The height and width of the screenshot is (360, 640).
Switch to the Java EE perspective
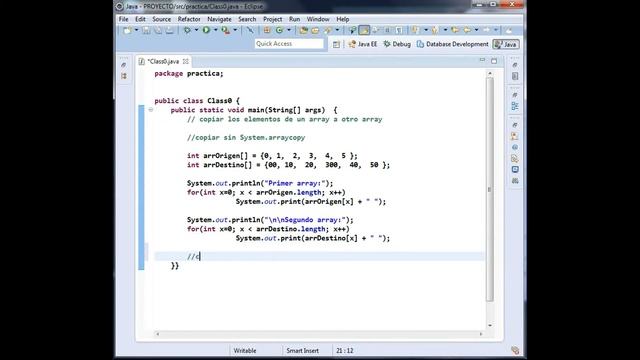point(363,44)
